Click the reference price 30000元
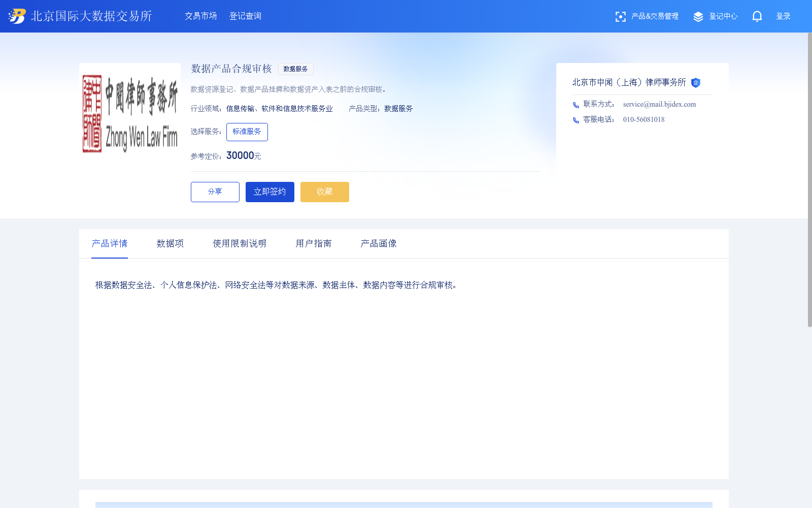Image resolution: width=812 pixels, height=508 pixels. 244,156
